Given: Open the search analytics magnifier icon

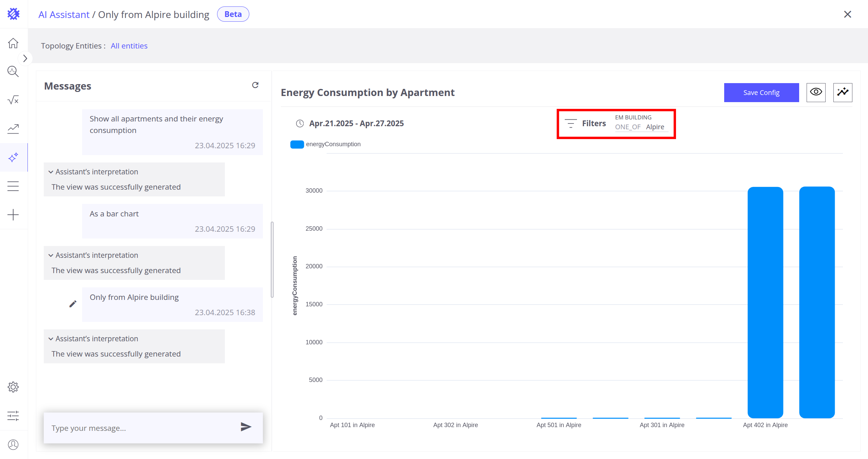Looking at the screenshot, I should (x=13, y=72).
